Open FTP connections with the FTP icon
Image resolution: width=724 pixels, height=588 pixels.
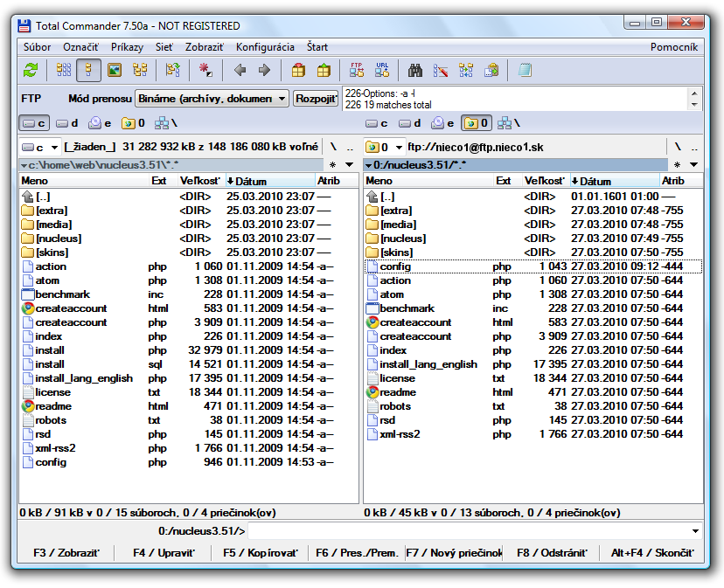click(357, 70)
